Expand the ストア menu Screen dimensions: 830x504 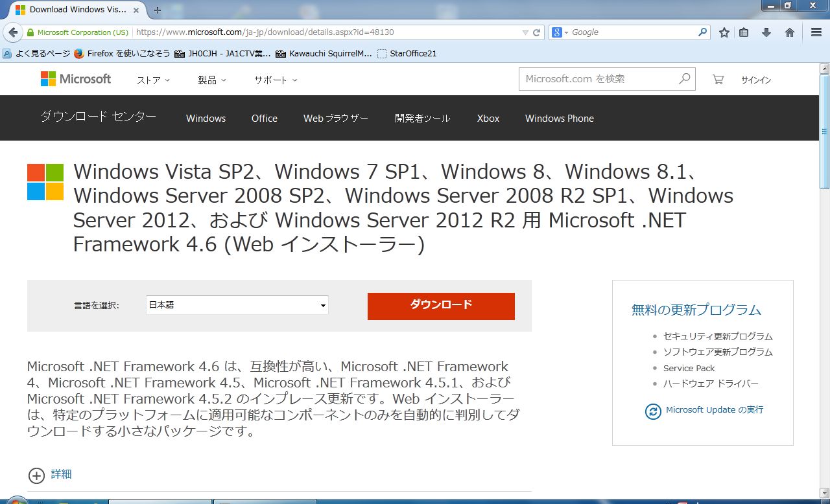click(x=153, y=80)
